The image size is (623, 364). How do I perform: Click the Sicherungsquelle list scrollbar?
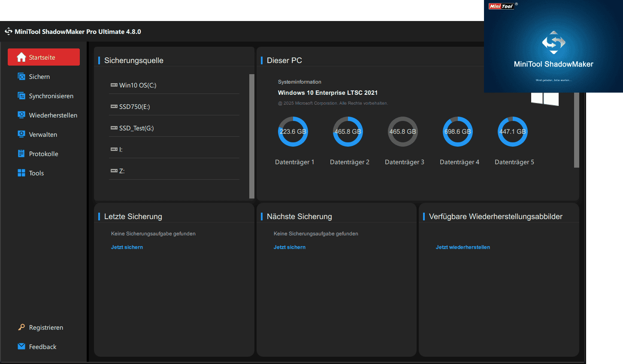252,136
